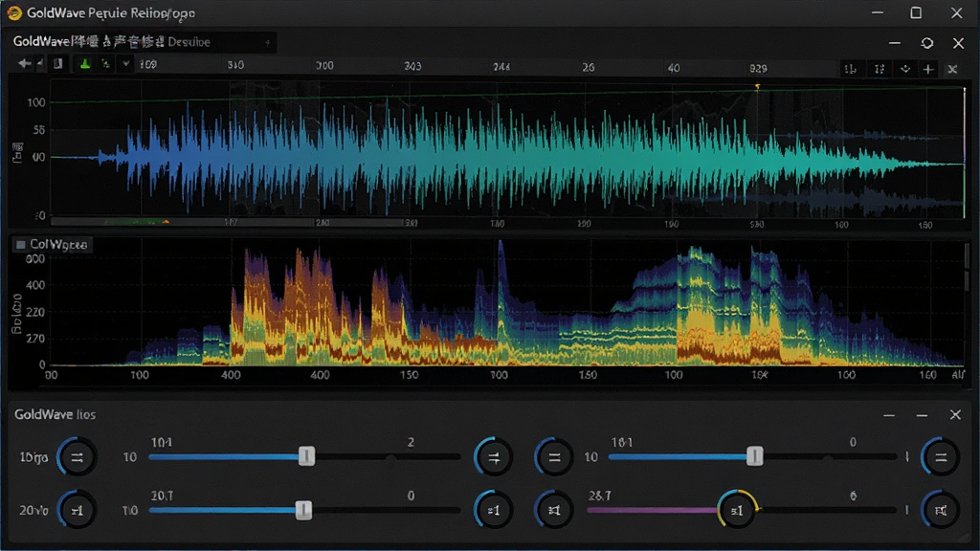Click the 10.1 slider handle in left group

pos(306,456)
